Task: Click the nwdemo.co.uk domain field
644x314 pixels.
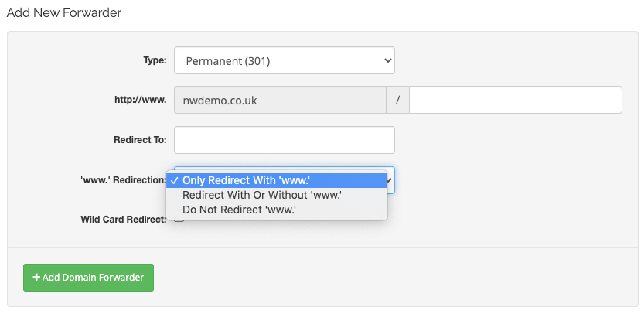Action: pyautogui.click(x=280, y=100)
